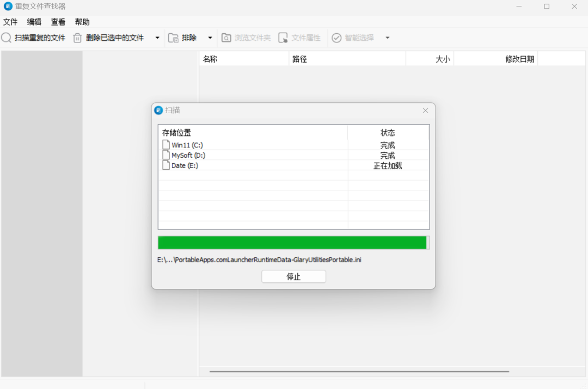Viewport: 588px width, 389px height.
Task: Click 完成 status for Win11 (C:)
Action: (388, 145)
